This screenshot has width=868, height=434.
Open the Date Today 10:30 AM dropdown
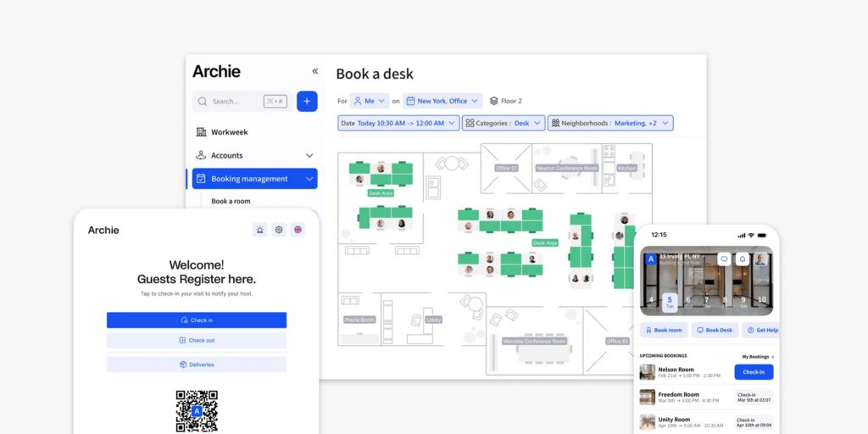point(398,123)
